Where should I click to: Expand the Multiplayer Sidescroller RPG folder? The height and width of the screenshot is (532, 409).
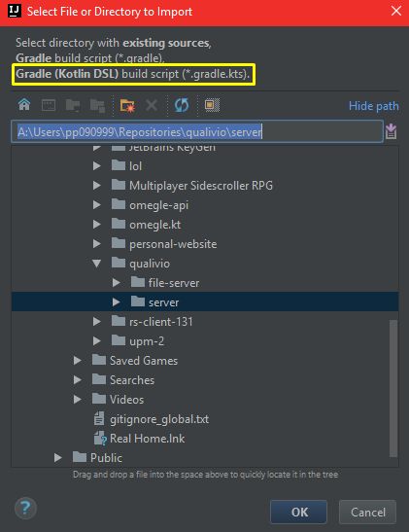97,185
